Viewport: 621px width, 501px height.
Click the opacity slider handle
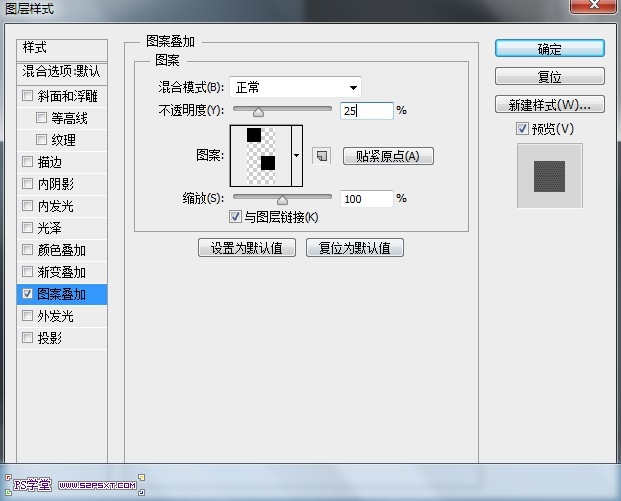[x=258, y=112]
